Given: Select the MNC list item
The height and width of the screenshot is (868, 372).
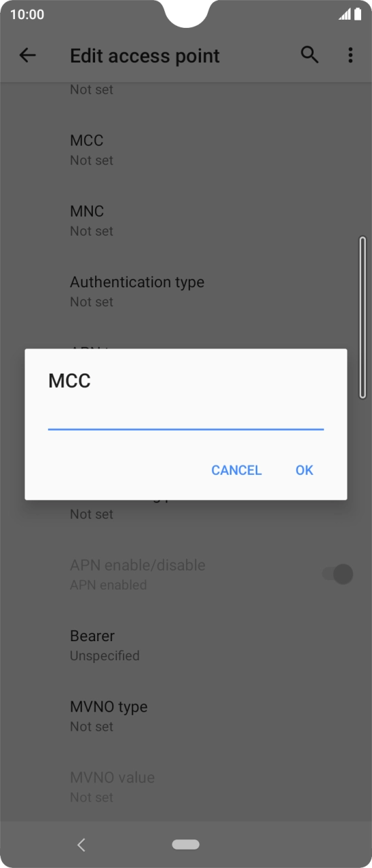Looking at the screenshot, I should (186, 221).
